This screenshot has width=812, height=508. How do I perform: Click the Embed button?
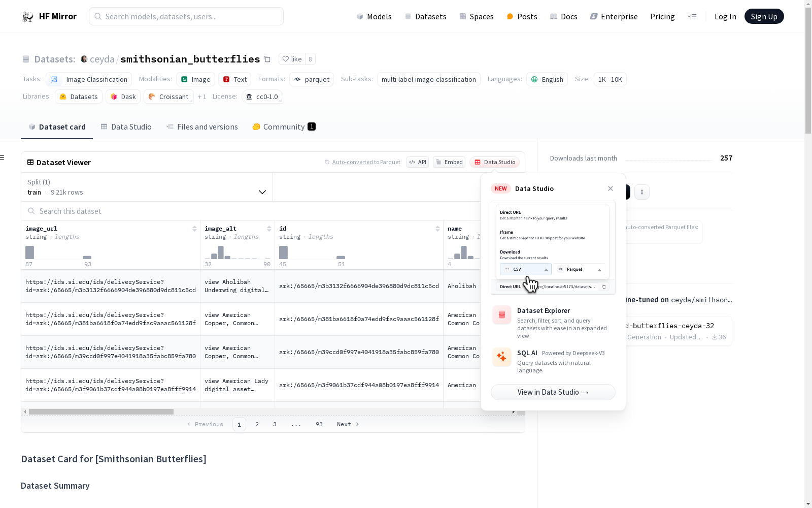point(449,162)
